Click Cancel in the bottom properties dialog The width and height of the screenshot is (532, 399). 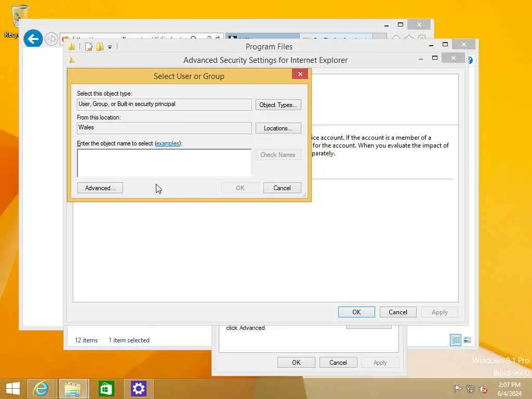(x=338, y=362)
